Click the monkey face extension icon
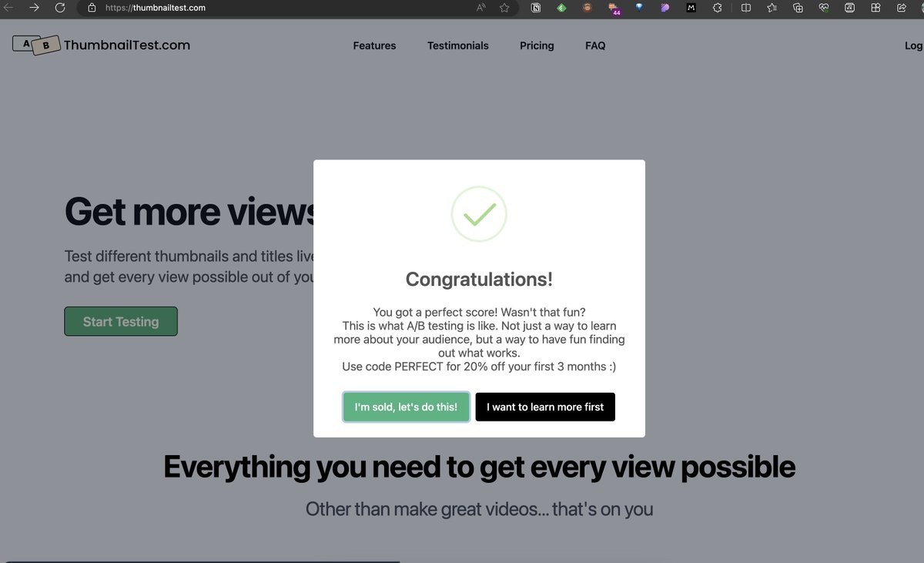This screenshot has height=563, width=924. 588,8
